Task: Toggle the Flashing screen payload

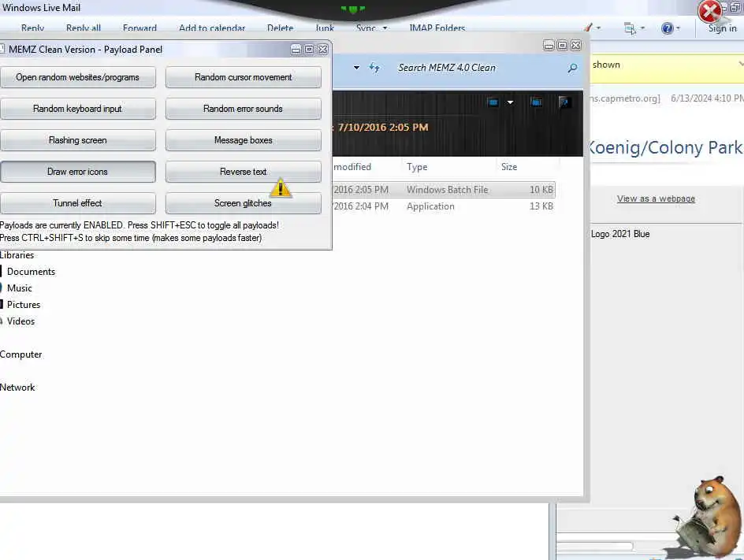Action: point(77,140)
